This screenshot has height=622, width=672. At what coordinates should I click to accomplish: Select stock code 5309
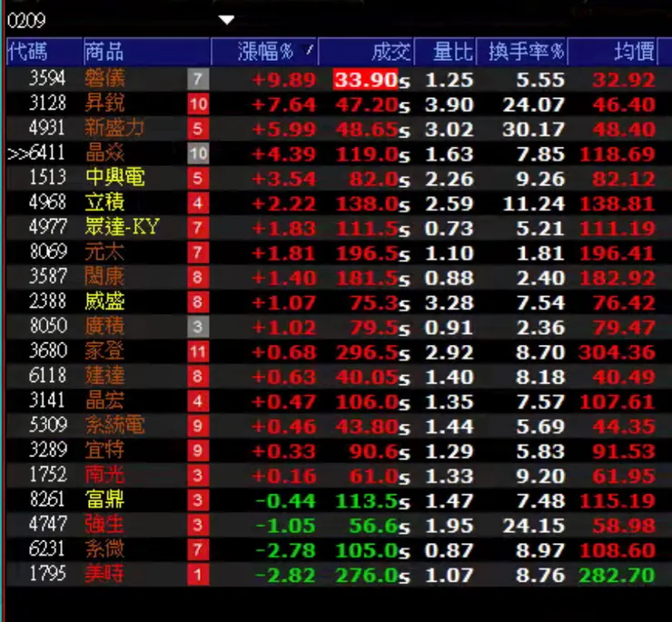click(48, 425)
